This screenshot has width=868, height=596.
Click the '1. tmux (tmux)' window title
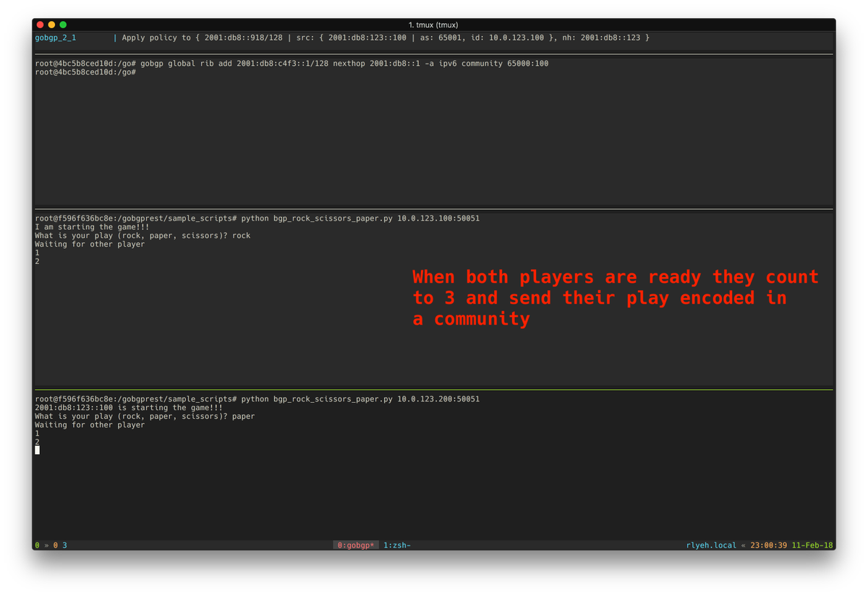433,25
